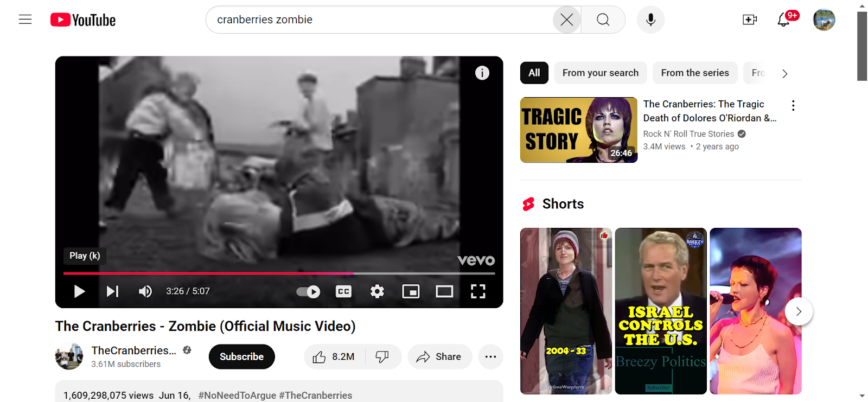Click the 1,609,298,075 views text
The height and width of the screenshot is (402, 868).
pyautogui.click(x=108, y=395)
